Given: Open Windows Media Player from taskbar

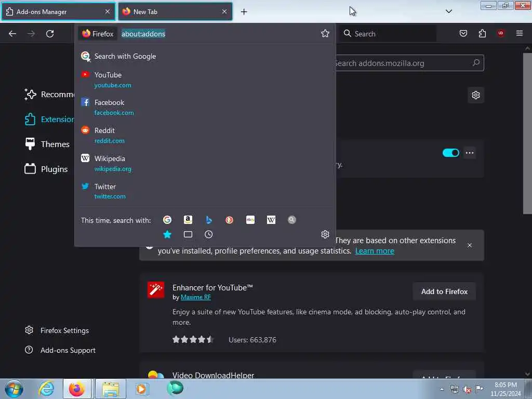Looking at the screenshot, I should (141, 389).
